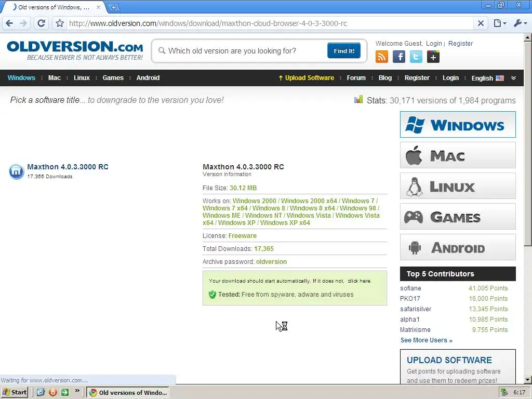Open a new tab with the plus button

114,7
